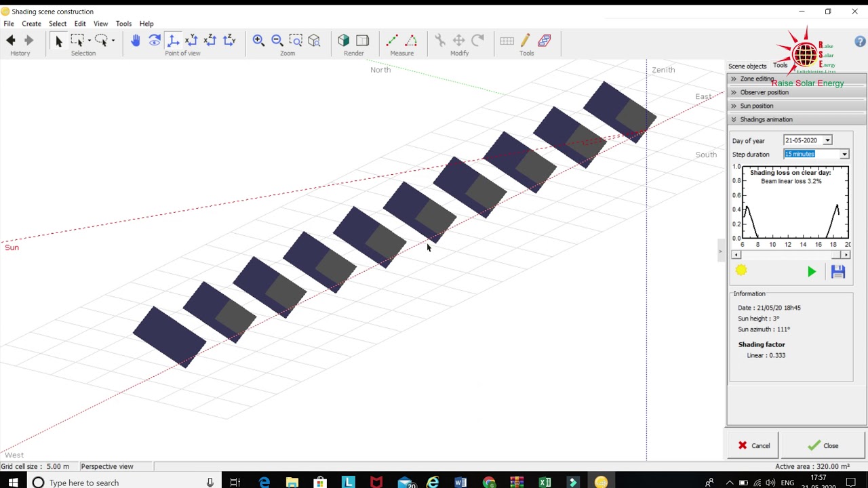Image resolution: width=868 pixels, height=488 pixels.
Task: Open the Day of year date dropdown
Action: (x=827, y=140)
